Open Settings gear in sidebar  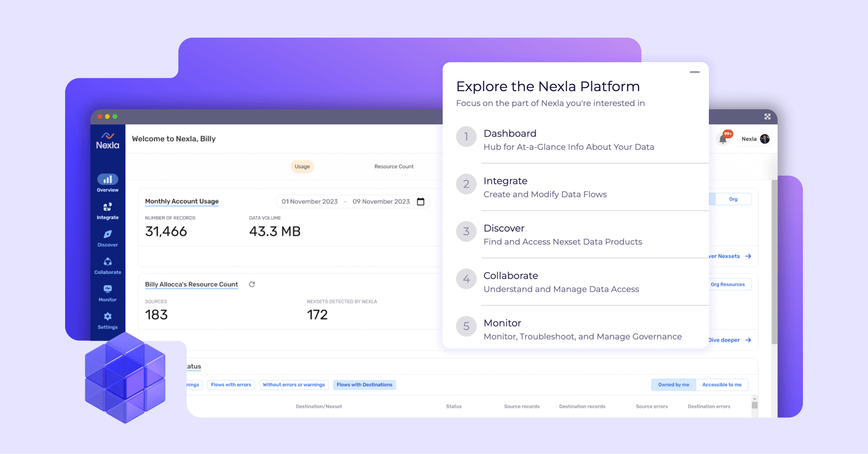pos(108,320)
